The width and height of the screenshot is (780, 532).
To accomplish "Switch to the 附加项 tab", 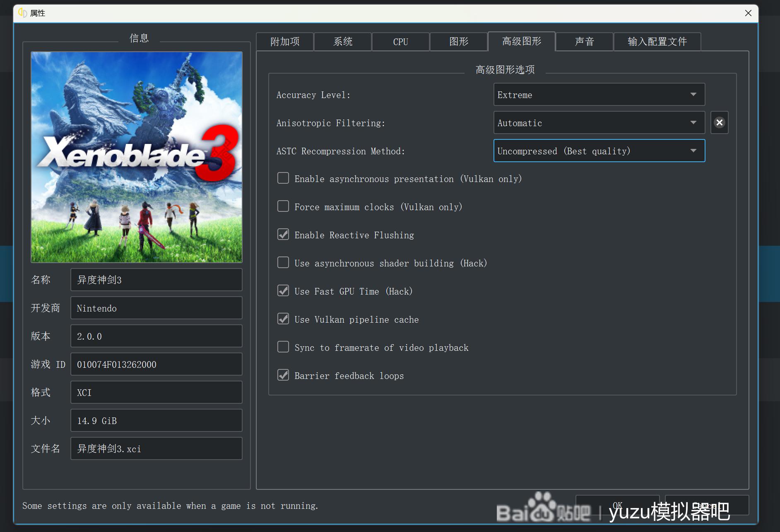I will (x=285, y=42).
